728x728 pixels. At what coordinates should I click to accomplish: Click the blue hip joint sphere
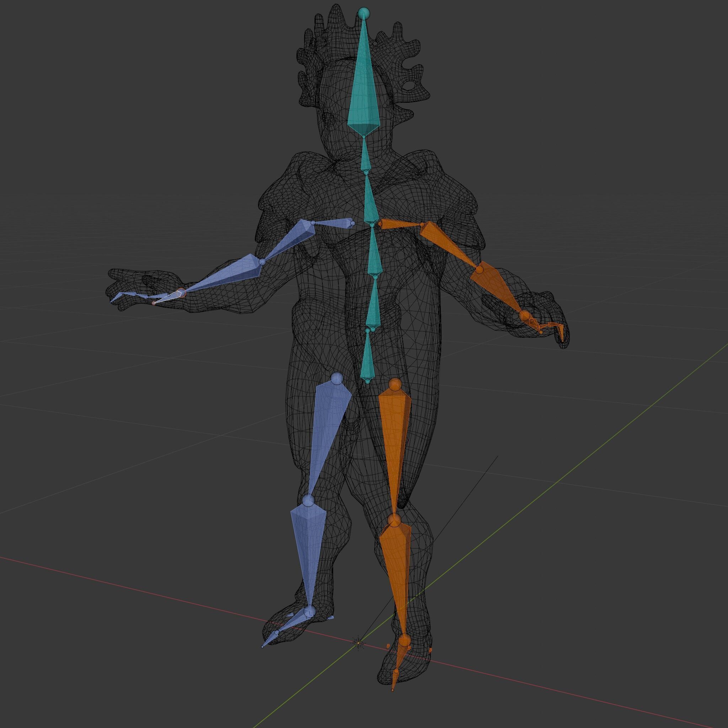(337, 378)
